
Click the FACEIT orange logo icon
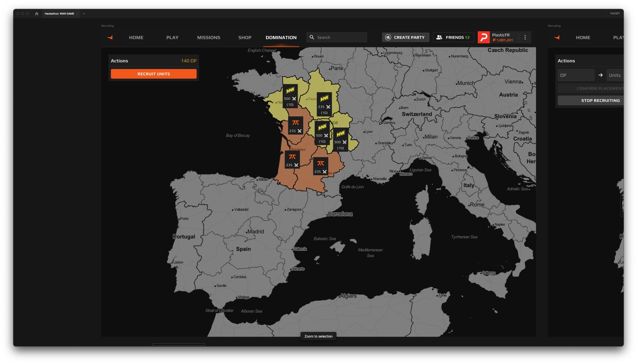point(110,37)
